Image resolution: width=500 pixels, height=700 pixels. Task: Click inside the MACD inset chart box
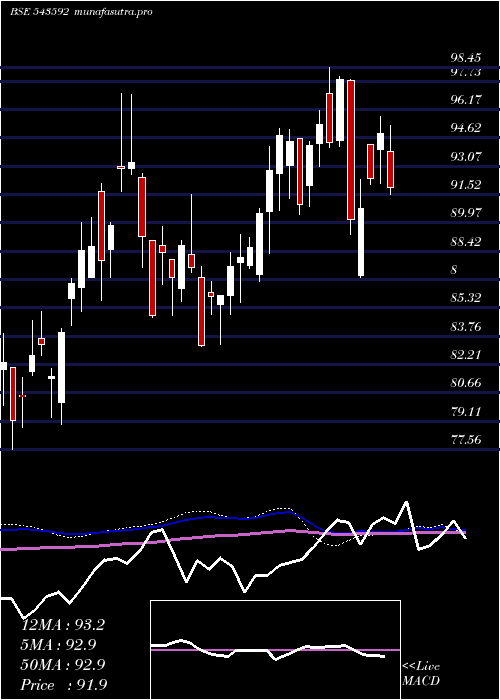pyautogui.click(x=275, y=650)
